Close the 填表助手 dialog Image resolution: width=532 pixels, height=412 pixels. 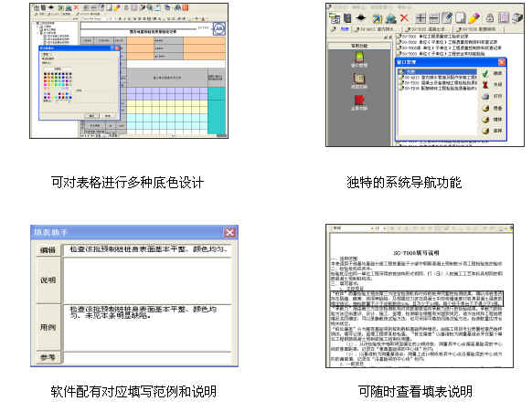tap(229, 232)
